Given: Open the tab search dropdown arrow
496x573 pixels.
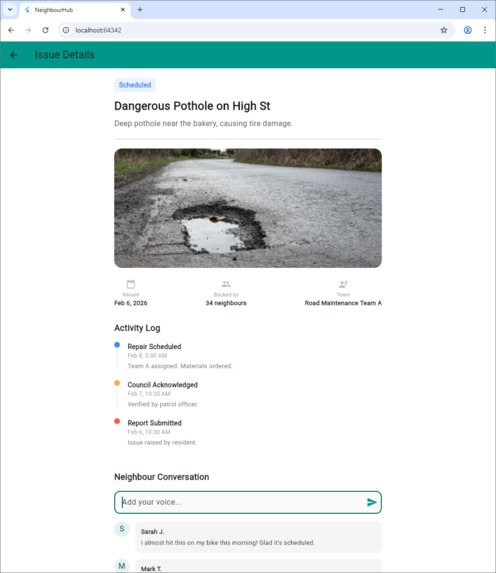Looking at the screenshot, I should [x=10, y=10].
